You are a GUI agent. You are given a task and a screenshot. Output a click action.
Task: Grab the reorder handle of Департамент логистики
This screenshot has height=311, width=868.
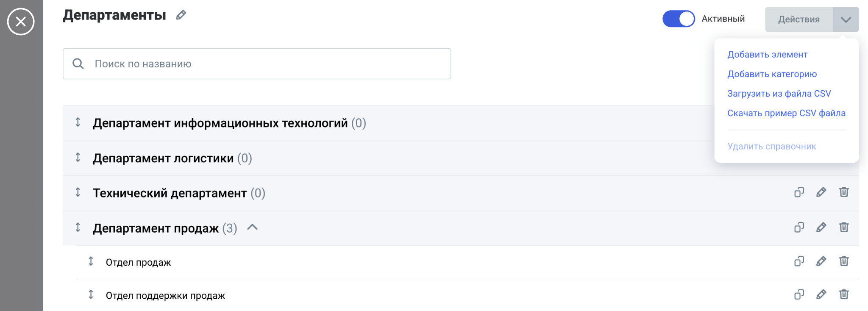pos(78,158)
